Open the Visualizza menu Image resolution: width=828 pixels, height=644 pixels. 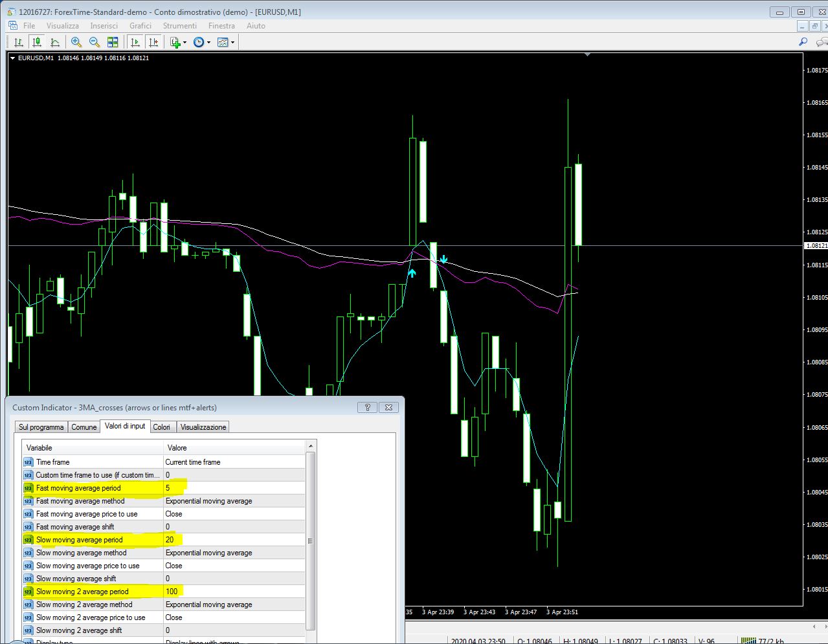(x=63, y=26)
